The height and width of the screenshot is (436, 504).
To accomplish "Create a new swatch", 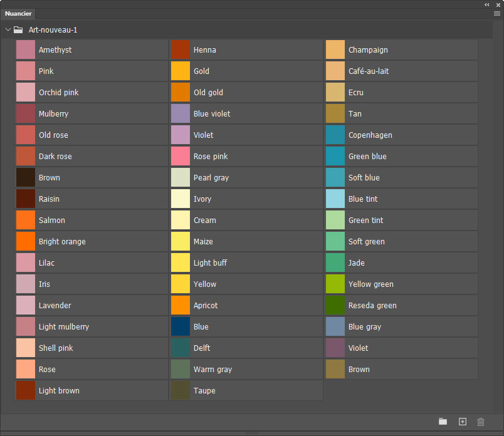I will pos(463,422).
